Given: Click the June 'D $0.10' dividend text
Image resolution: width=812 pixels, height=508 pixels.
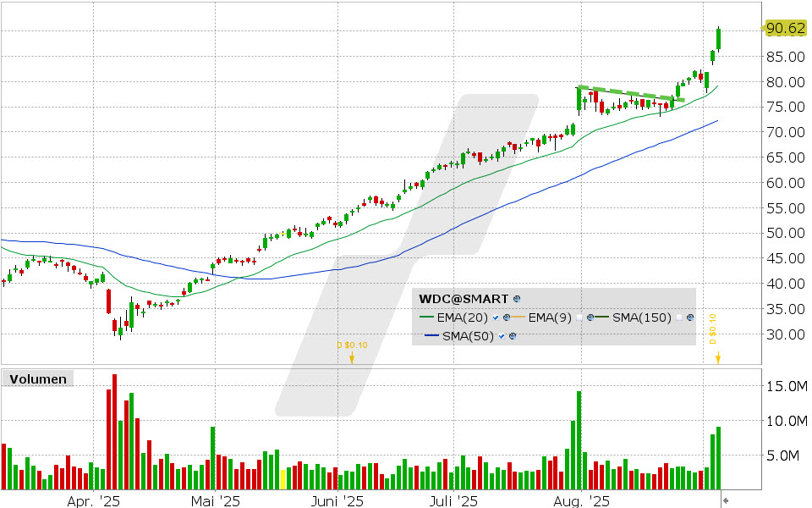Looking at the screenshot, I should [352, 345].
